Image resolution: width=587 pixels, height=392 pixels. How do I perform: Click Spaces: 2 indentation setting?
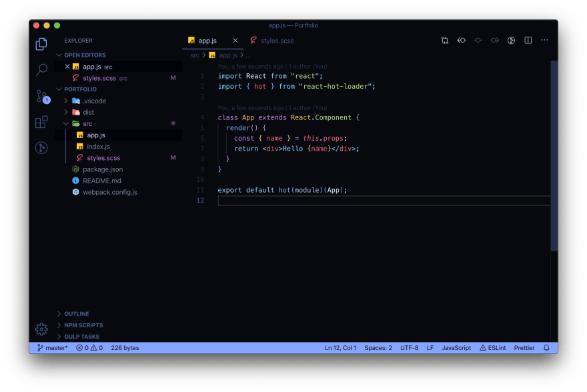[x=378, y=348]
